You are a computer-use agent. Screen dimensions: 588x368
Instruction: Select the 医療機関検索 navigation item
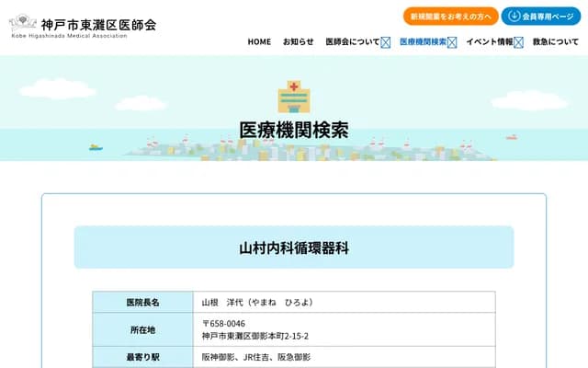(x=423, y=42)
